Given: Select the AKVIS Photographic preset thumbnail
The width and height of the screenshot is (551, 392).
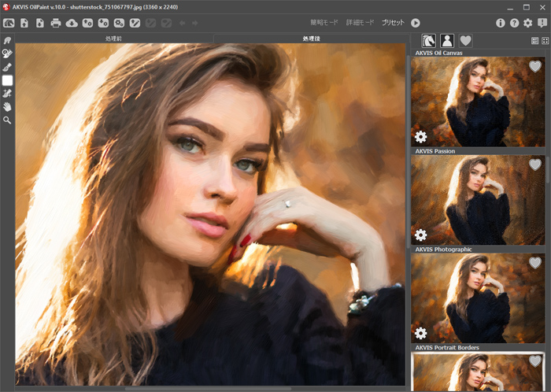Looking at the screenshot, I should click(478, 298).
